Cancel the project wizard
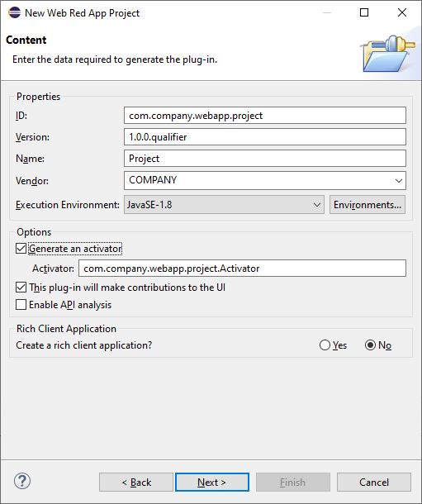The height and width of the screenshot is (504, 422). [x=374, y=483]
